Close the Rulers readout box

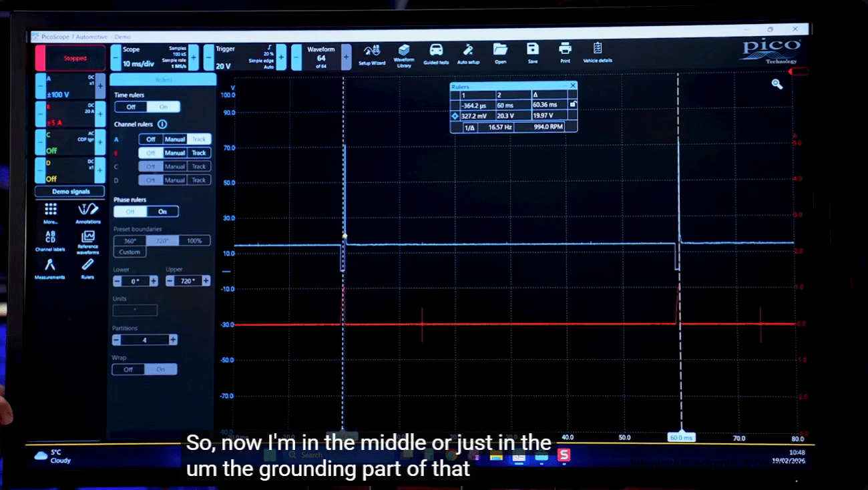(x=572, y=86)
